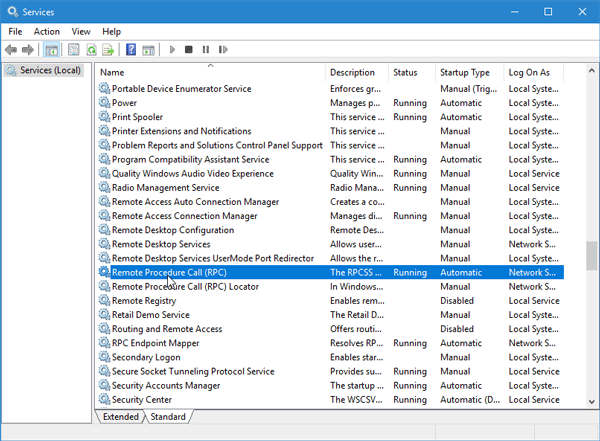The image size is (600, 441).
Task: Click the gear icon beside Security Center
Action: [104, 399]
